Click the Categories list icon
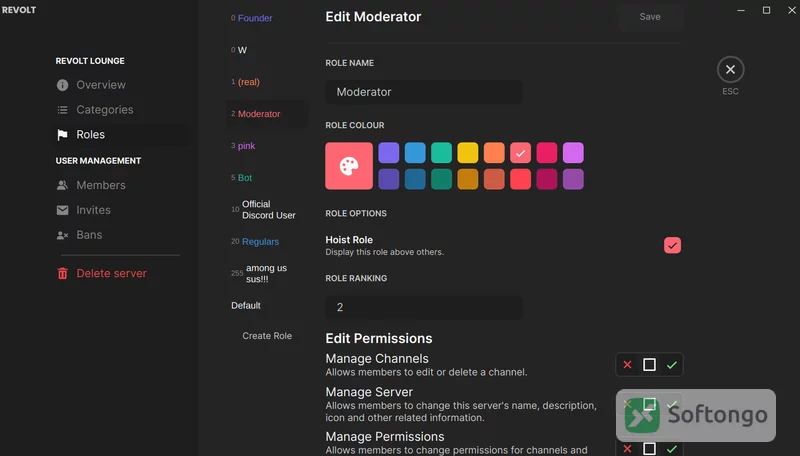This screenshot has width=800, height=456. pyautogui.click(x=62, y=110)
